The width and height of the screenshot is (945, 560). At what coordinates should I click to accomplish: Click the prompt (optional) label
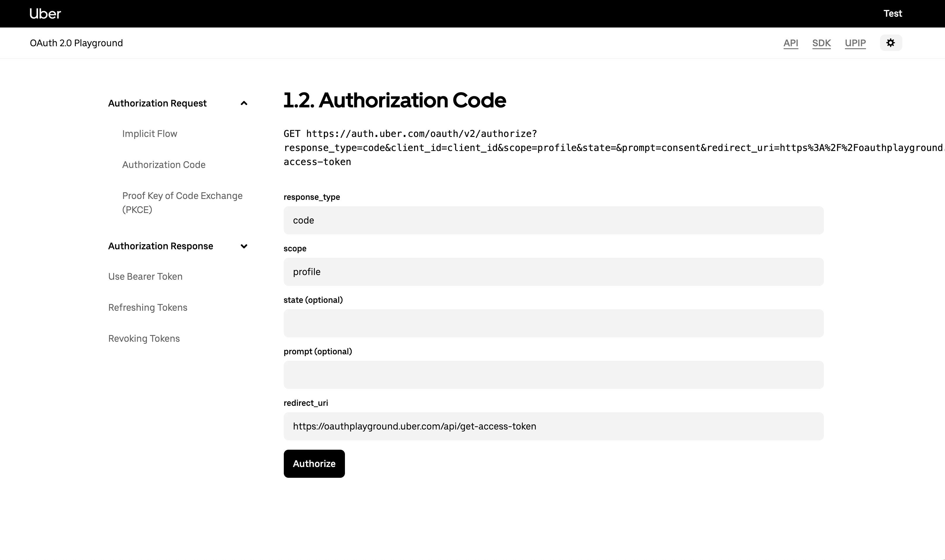coord(318,351)
